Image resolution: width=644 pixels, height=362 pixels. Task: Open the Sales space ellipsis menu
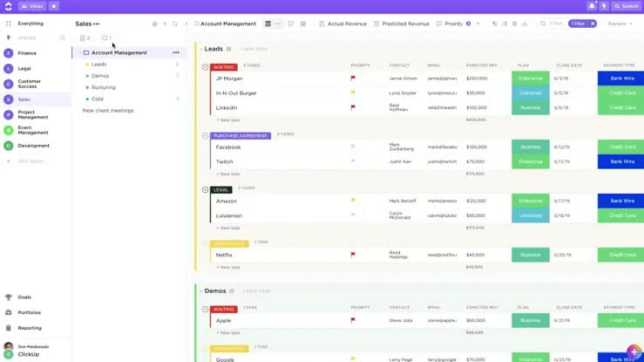click(x=97, y=24)
